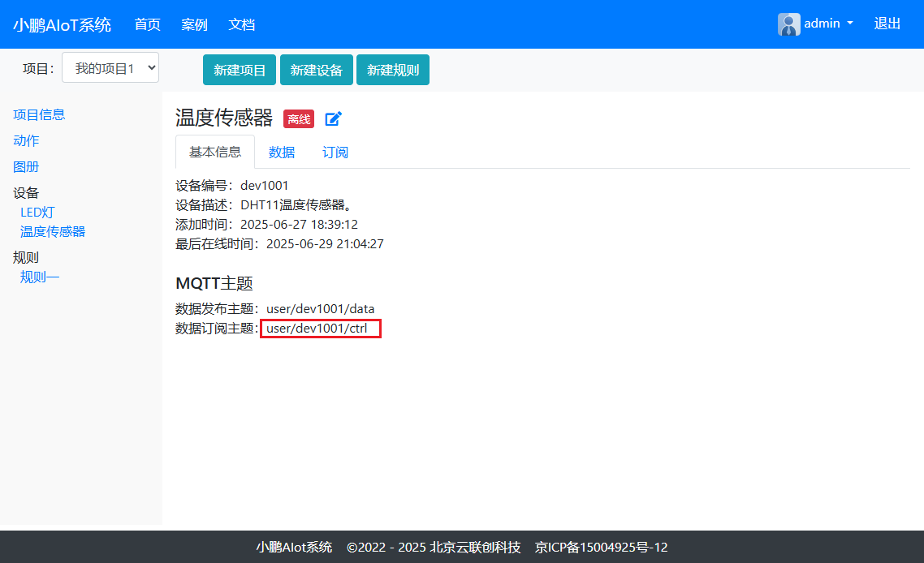Click the admin avatar icon
The width and height of the screenshot is (924, 563).
tap(789, 24)
